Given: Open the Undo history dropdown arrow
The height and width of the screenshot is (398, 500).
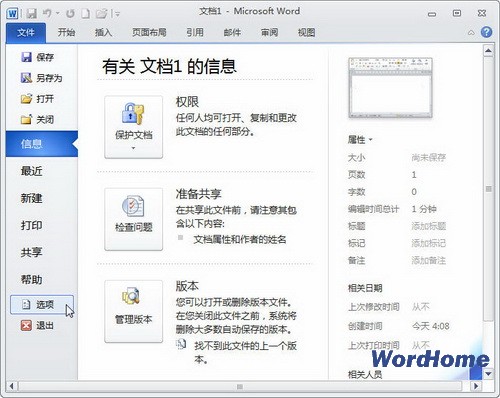Looking at the screenshot, I should [x=58, y=14].
